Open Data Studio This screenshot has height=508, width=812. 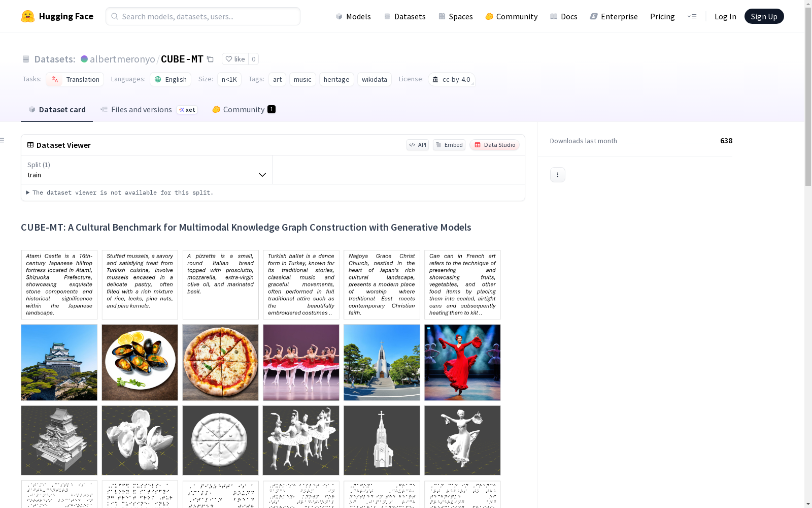[495, 145]
